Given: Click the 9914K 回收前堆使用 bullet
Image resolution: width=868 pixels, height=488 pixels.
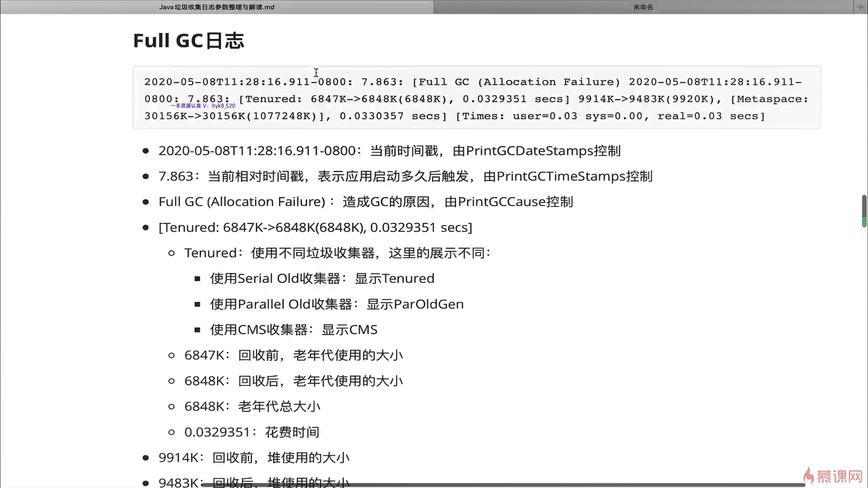Looking at the screenshot, I should [254, 458].
